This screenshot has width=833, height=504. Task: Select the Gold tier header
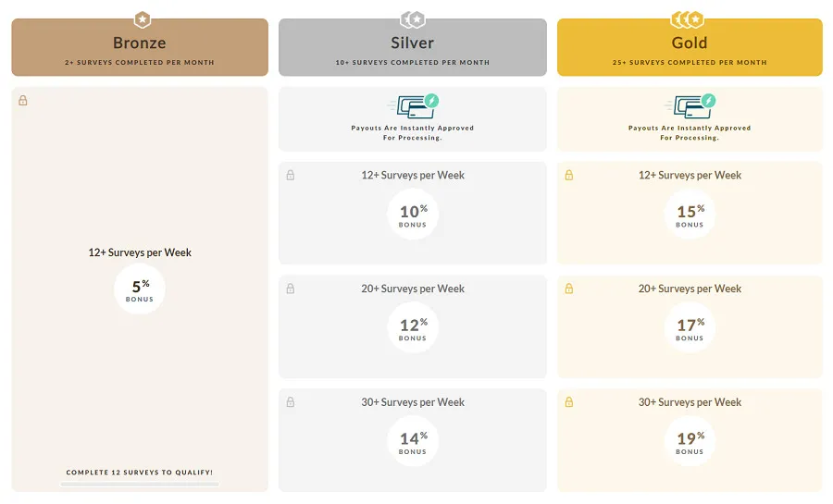pos(690,48)
